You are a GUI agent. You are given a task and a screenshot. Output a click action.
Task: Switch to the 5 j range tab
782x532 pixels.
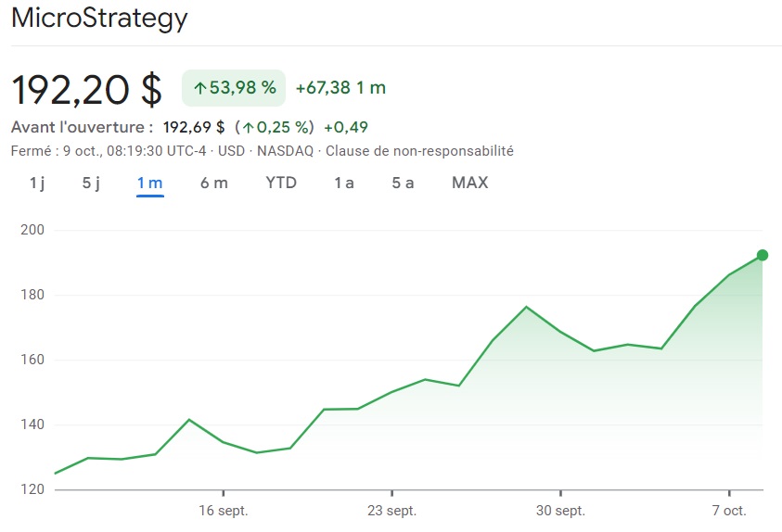tap(91, 183)
